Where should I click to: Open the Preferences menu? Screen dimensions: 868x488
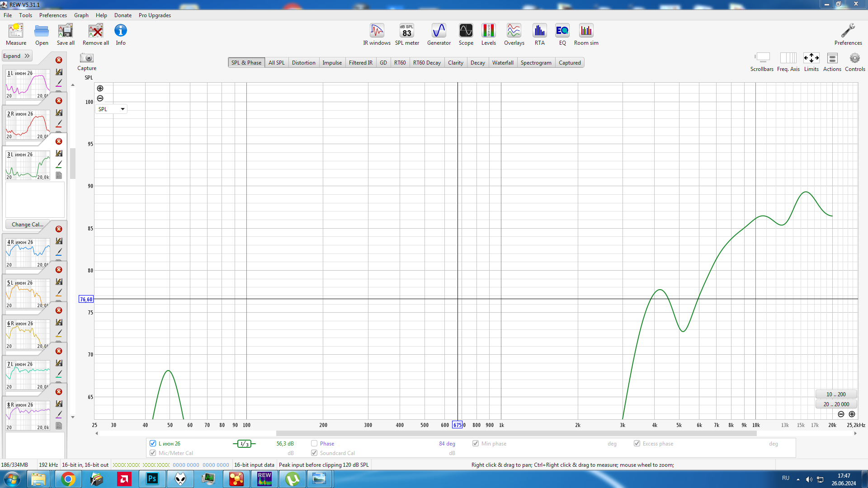click(52, 15)
